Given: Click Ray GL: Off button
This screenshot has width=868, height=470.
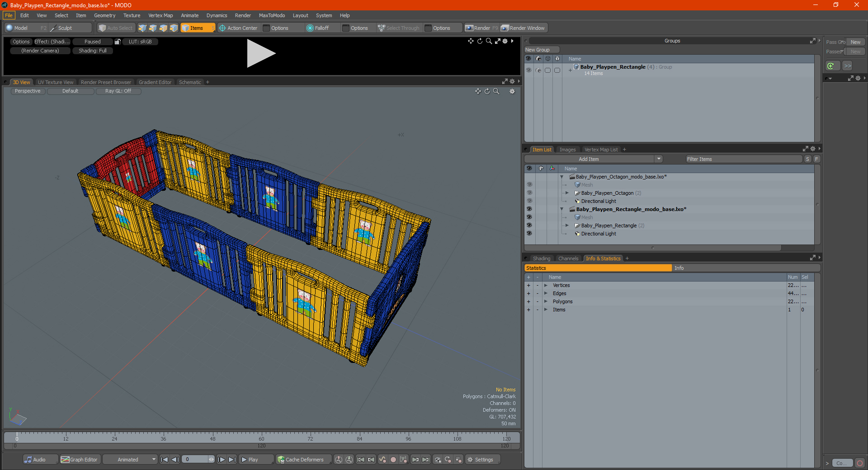Looking at the screenshot, I should pos(118,91).
